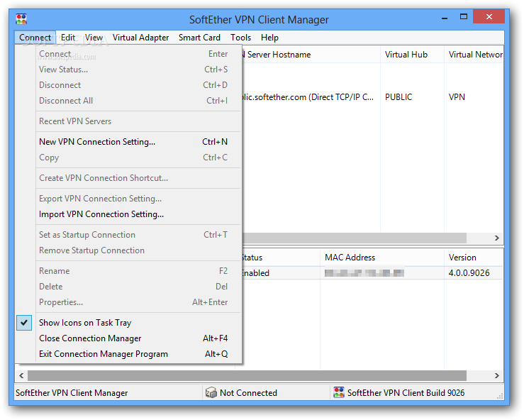The width and height of the screenshot is (524, 420).
Task: Click Version column header
Action: [474, 258]
